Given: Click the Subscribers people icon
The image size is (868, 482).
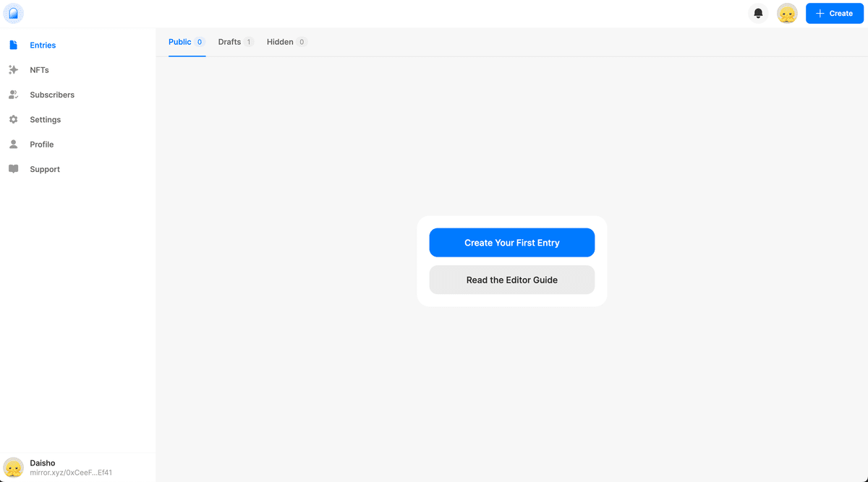Looking at the screenshot, I should [13, 94].
